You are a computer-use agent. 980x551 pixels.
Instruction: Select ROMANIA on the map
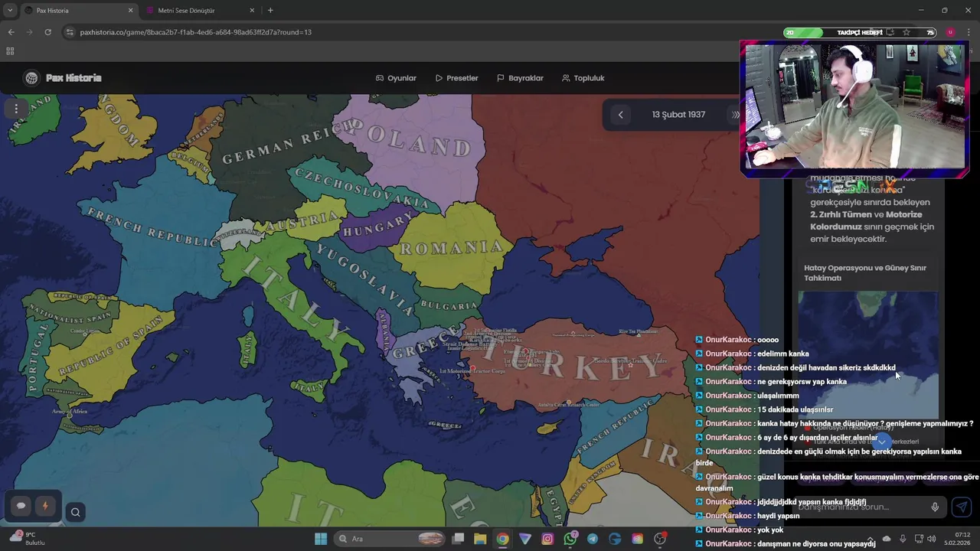pos(452,248)
